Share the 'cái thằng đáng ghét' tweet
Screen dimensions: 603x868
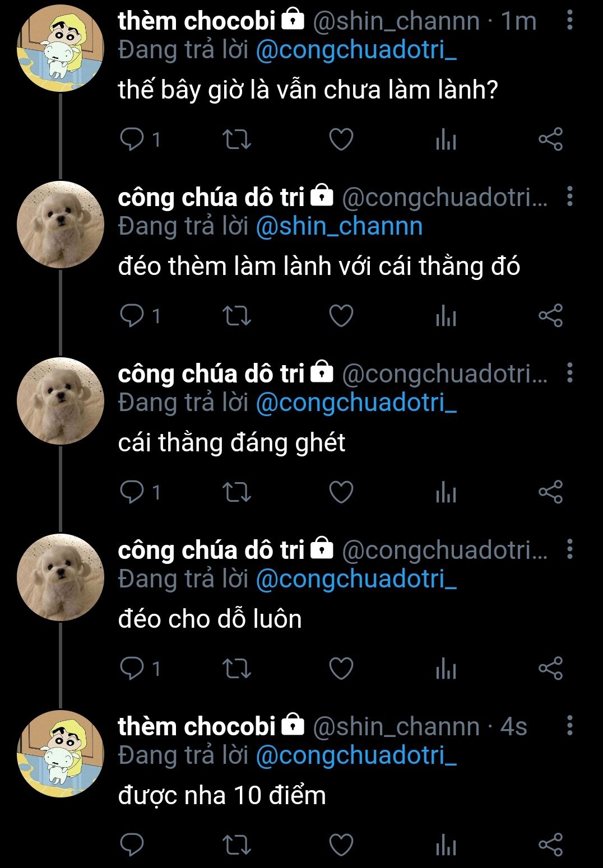coord(550,492)
